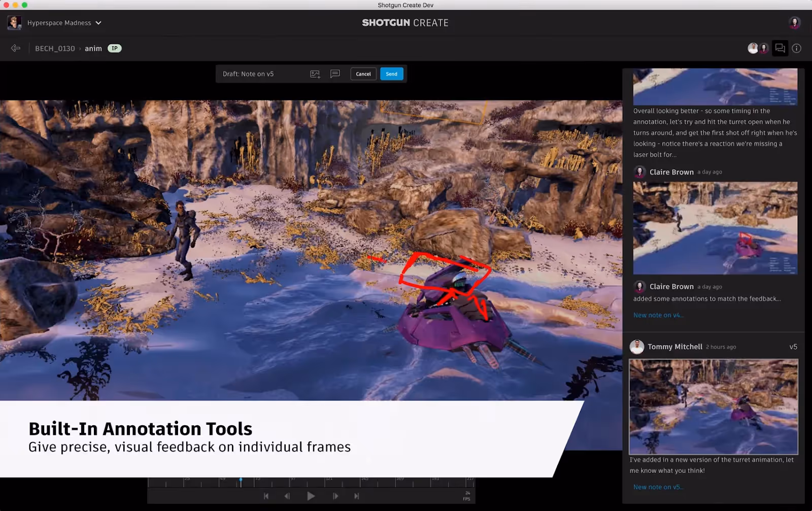Screen dimensions: 812x511
Task: Click the red annotation drawing on the turret
Action: pos(446,285)
